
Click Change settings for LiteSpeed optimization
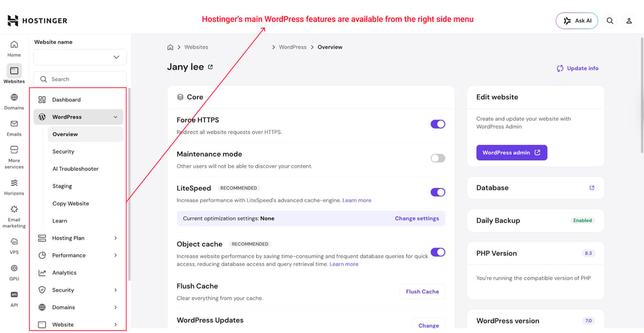[x=417, y=219]
